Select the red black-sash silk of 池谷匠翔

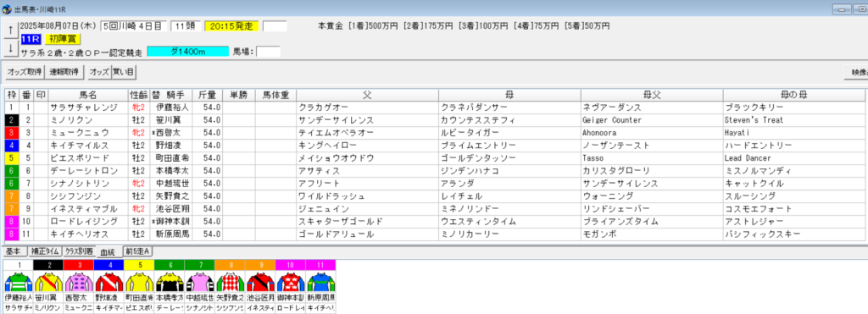pos(259,281)
